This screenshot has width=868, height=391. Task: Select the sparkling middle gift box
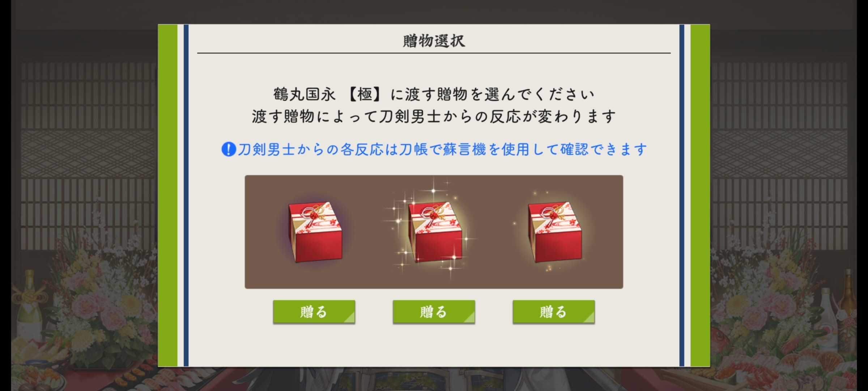click(x=435, y=232)
